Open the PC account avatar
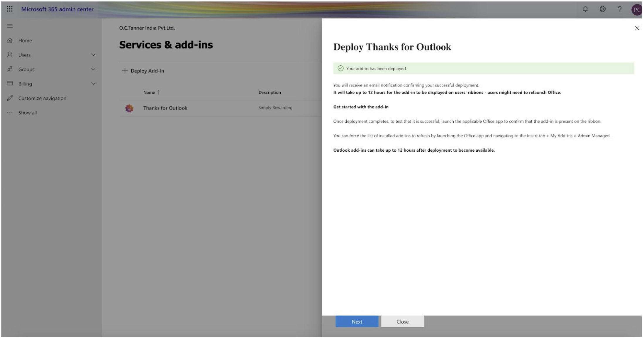Image resolution: width=644 pixels, height=339 pixels. tap(637, 10)
